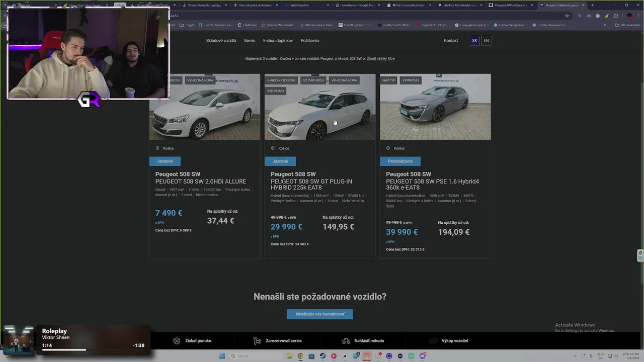644x362 pixels.
Task: Click Zrušiť všetky filtre link
Action: coord(381,59)
